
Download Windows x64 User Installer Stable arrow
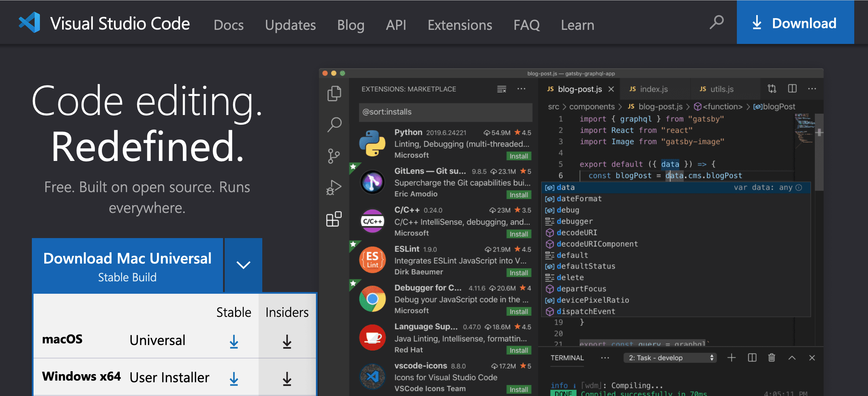(234, 379)
